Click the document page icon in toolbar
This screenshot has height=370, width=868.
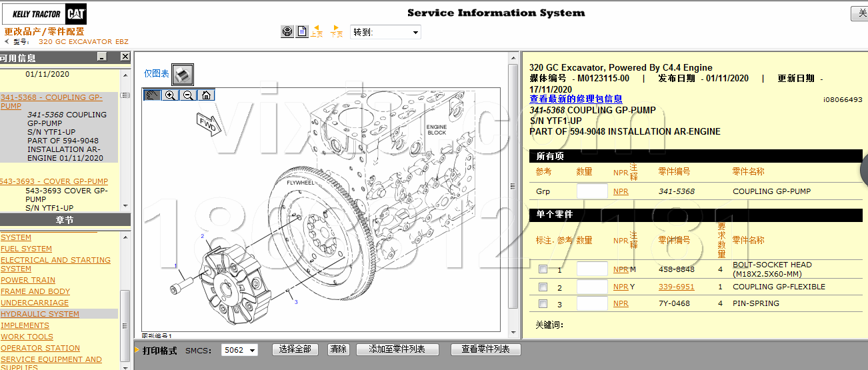pyautogui.click(x=302, y=31)
